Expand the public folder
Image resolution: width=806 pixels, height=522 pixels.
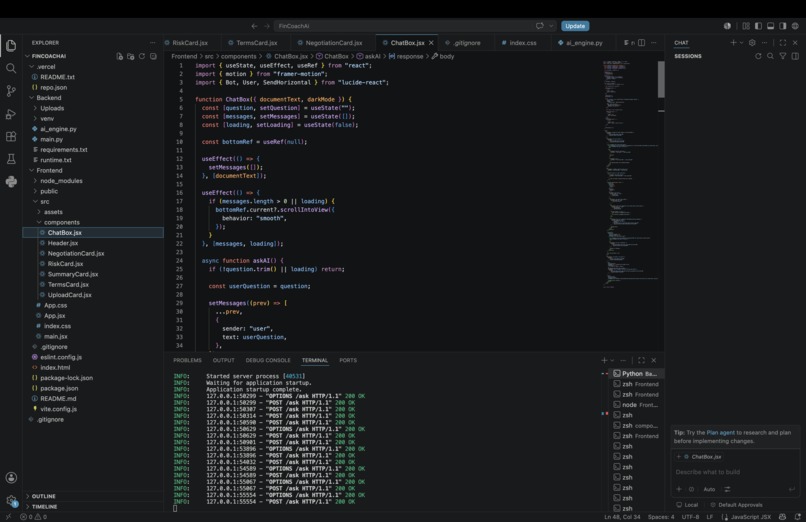[x=35, y=191]
